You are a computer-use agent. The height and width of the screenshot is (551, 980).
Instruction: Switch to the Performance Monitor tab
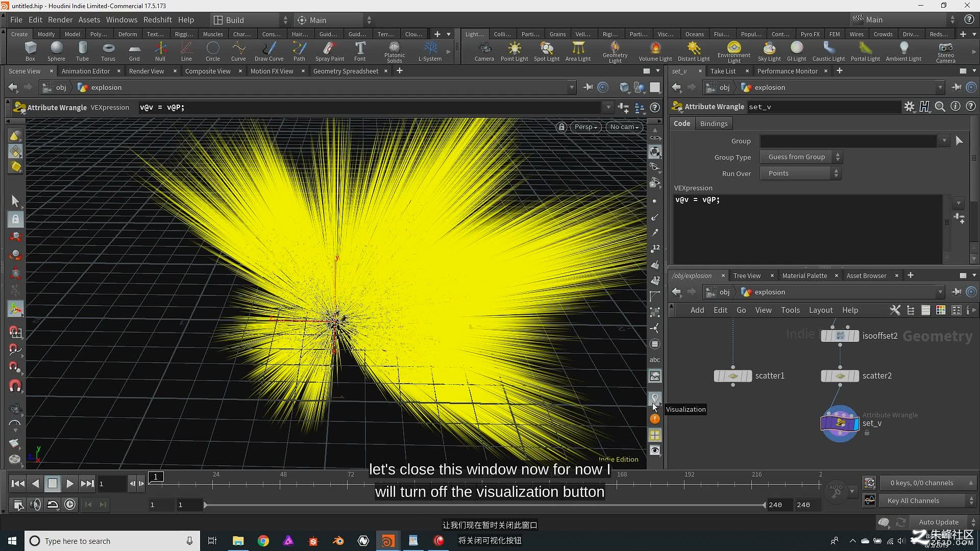787,71
